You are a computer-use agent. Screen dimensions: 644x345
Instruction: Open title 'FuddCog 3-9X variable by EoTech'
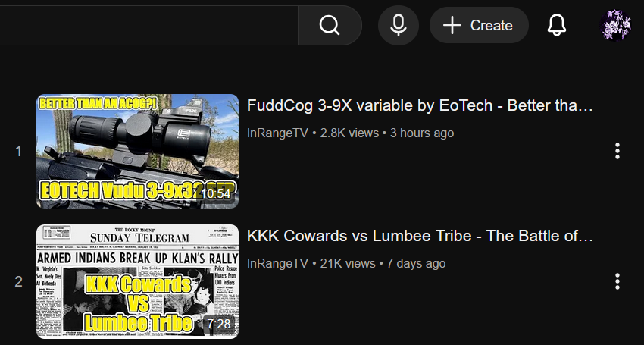420,105
